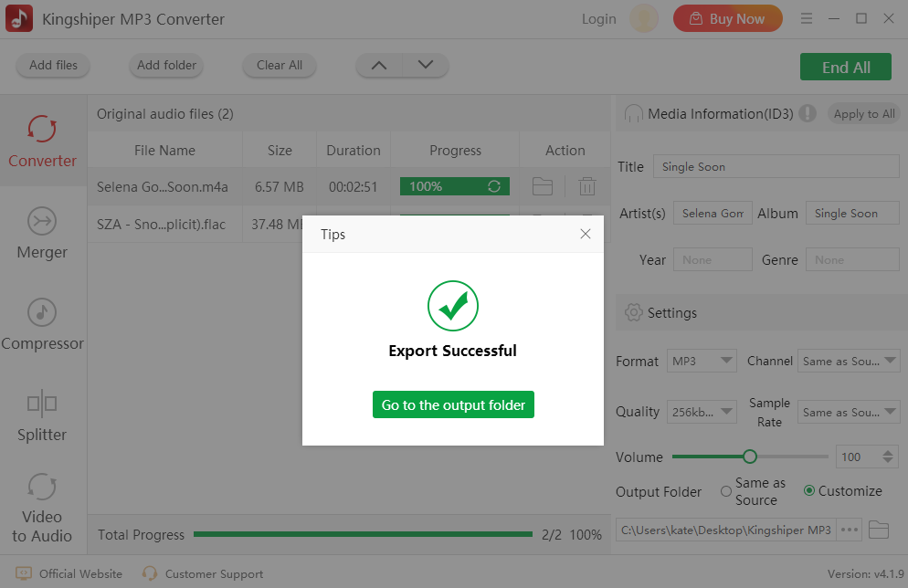Image resolution: width=908 pixels, height=588 pixels.
Task: Expand the Quality dropdown
Action: 702,412
